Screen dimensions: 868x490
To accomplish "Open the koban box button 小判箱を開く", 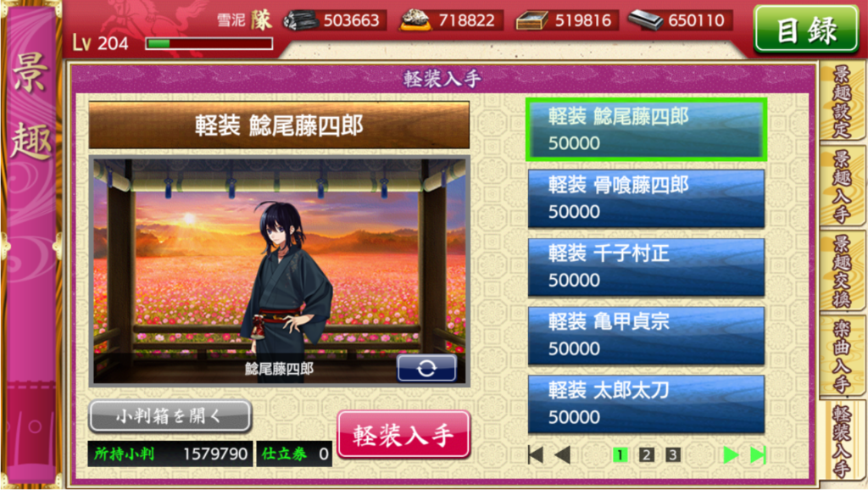I will coord(170,415).
